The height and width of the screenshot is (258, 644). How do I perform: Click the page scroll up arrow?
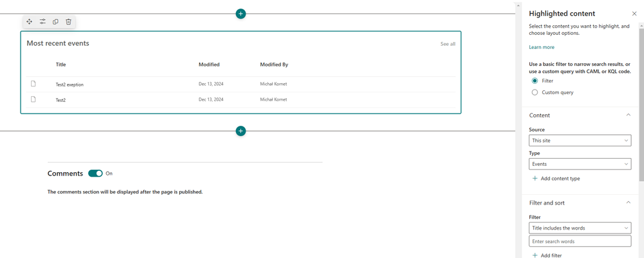point(518,6)
